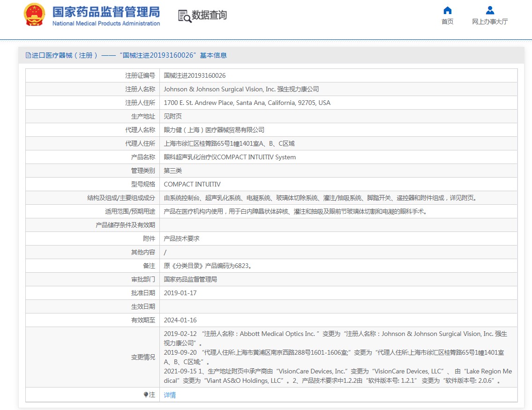This screenshot has height=410, width=532.
Task: Click the document icon before 进口医疗器械
Action: coord(28,55)
